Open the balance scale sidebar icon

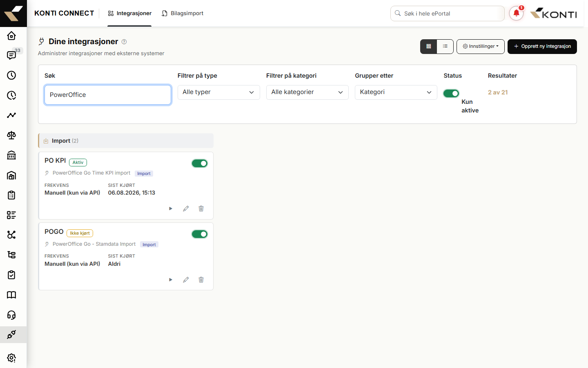coord(11,135)
